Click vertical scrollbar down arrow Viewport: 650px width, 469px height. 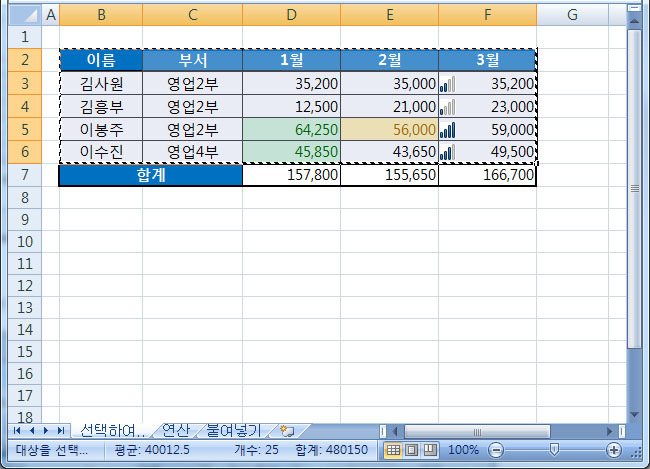(x=634, y=414)
